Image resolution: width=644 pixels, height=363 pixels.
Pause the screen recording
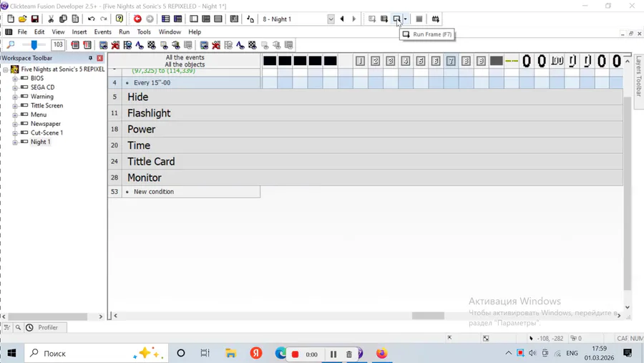(333, 354)
